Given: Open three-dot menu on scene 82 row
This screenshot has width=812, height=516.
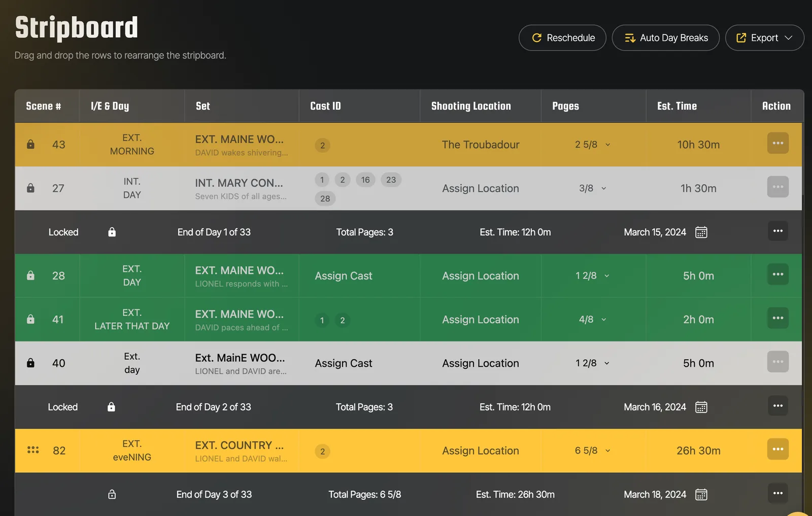Looking at the screenshot, I should [x=777, y=449].
